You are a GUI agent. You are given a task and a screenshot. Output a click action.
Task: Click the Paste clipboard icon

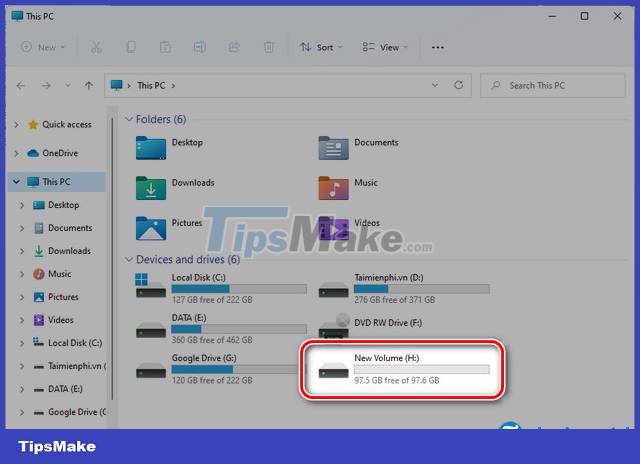click(x=165, y=47)
